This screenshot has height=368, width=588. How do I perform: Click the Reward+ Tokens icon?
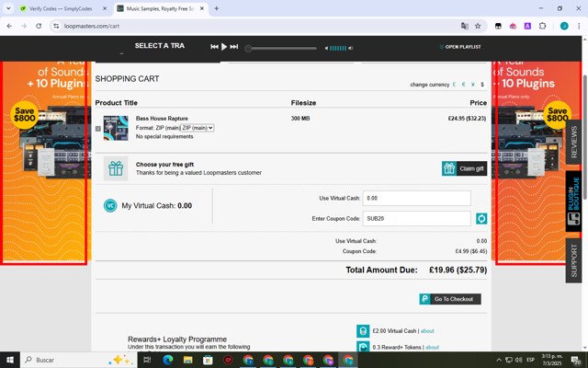(363, 347)
